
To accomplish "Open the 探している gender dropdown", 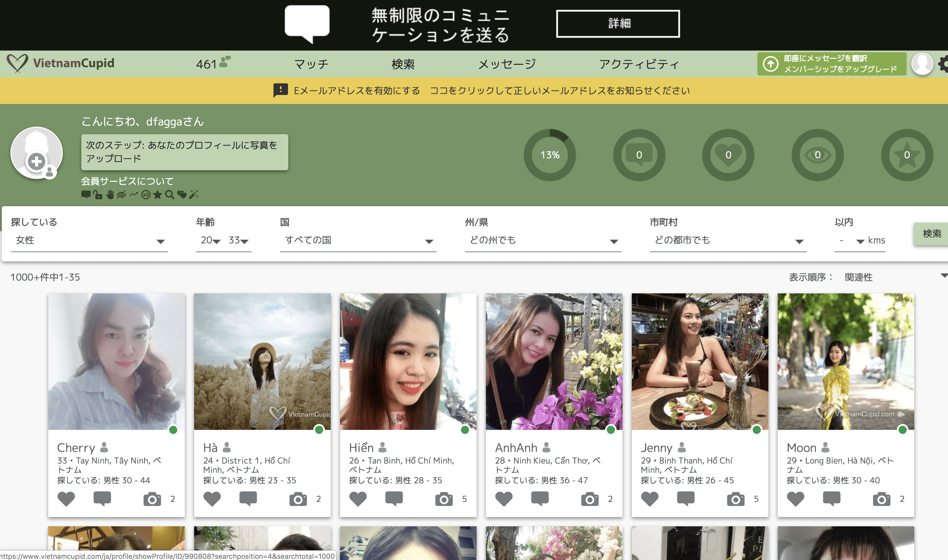I will click(89, 240).
